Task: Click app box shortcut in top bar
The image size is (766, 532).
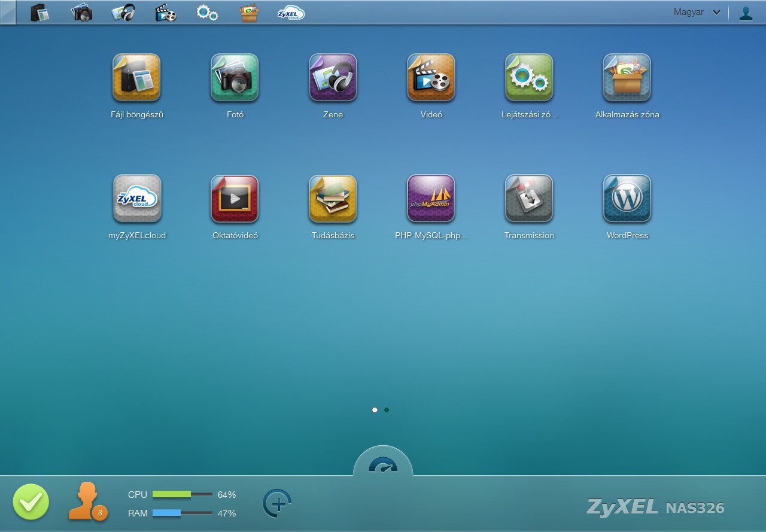Action: (x=250, y=13)
